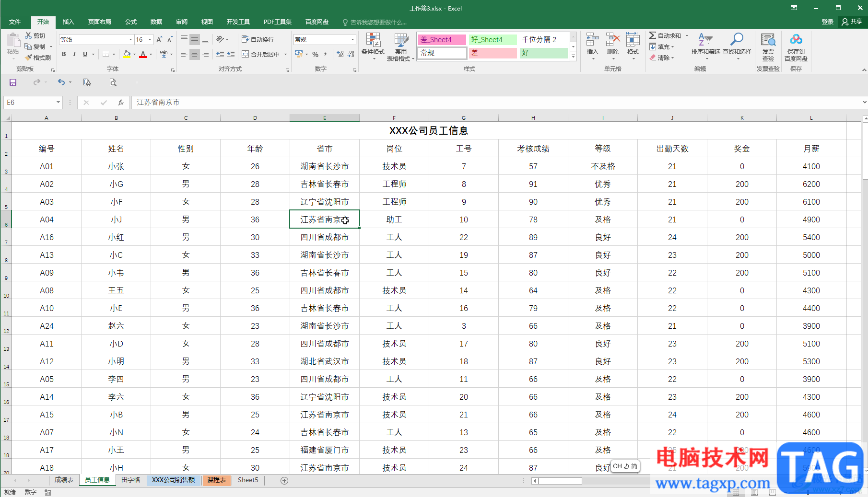
Task: Expand the number format dropdown (常规)
Action: 352,40
